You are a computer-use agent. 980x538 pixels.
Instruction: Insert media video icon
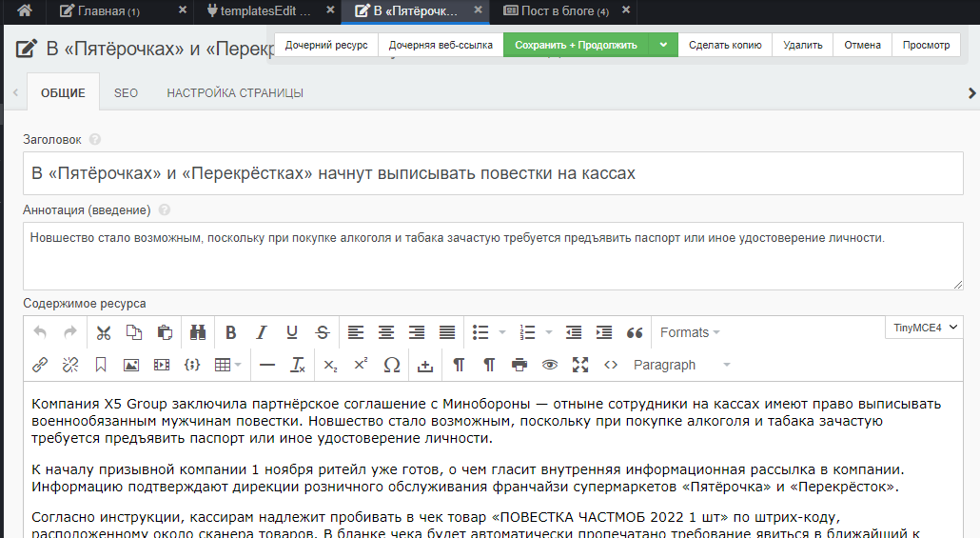pos(162,365)
